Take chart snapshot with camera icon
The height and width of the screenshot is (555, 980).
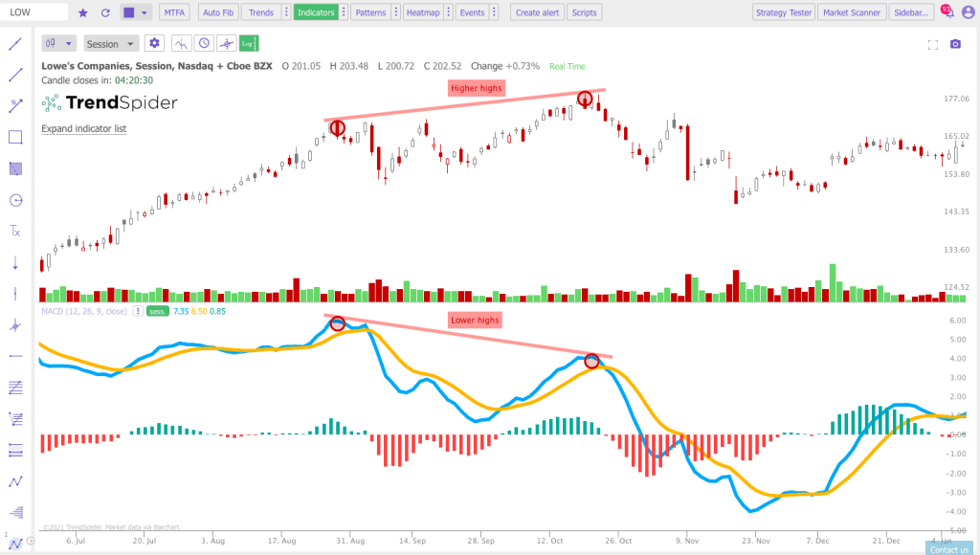coord(955,44)
